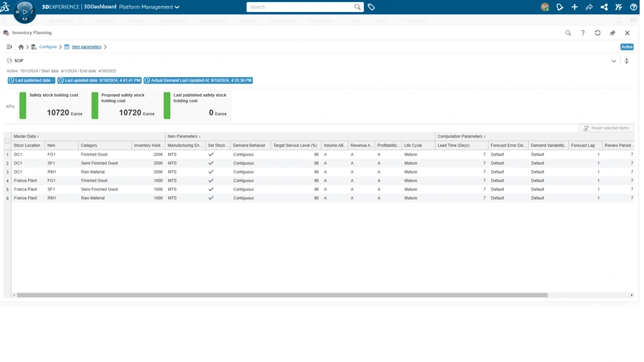
Task: Sort by Life Cycle column header
Action: click(x=418, y=145)
